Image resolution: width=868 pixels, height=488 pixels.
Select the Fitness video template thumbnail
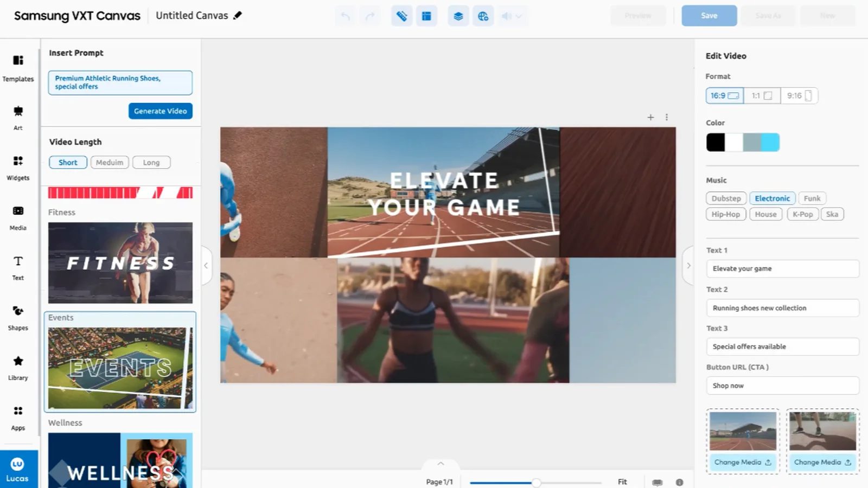click(120, 262)
